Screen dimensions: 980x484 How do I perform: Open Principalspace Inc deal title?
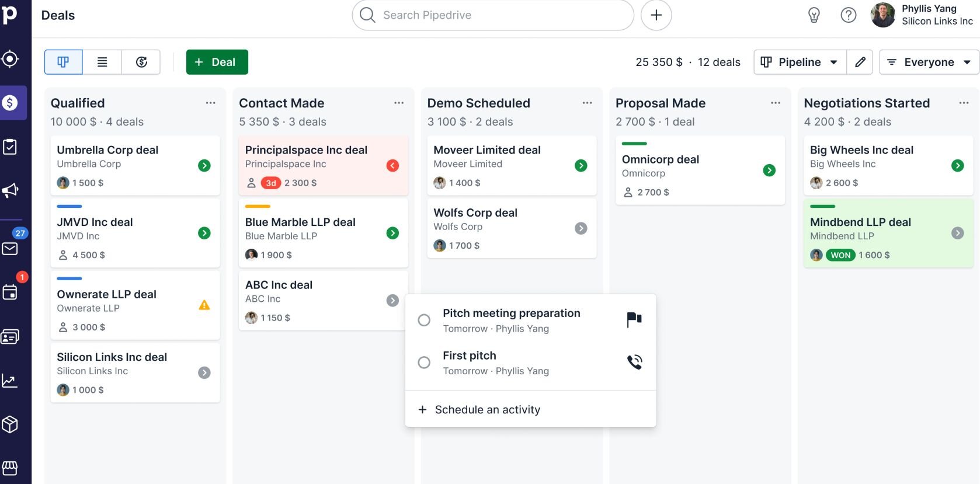pos(306,150)
